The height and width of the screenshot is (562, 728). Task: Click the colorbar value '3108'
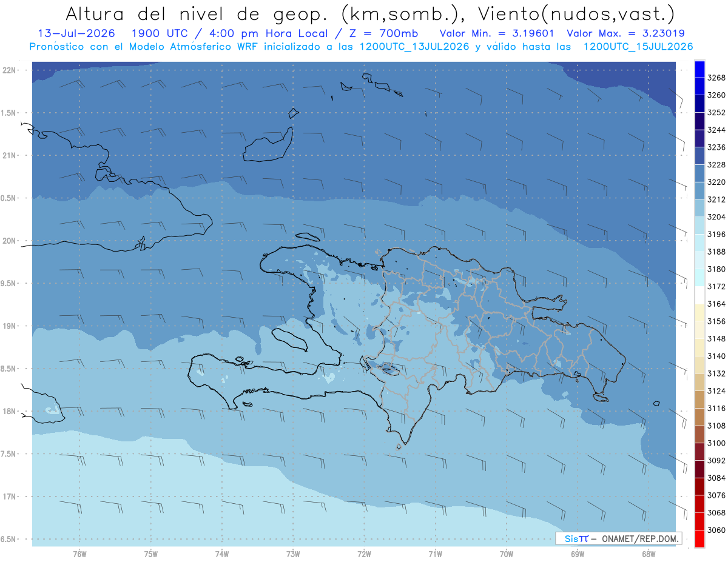716,426
